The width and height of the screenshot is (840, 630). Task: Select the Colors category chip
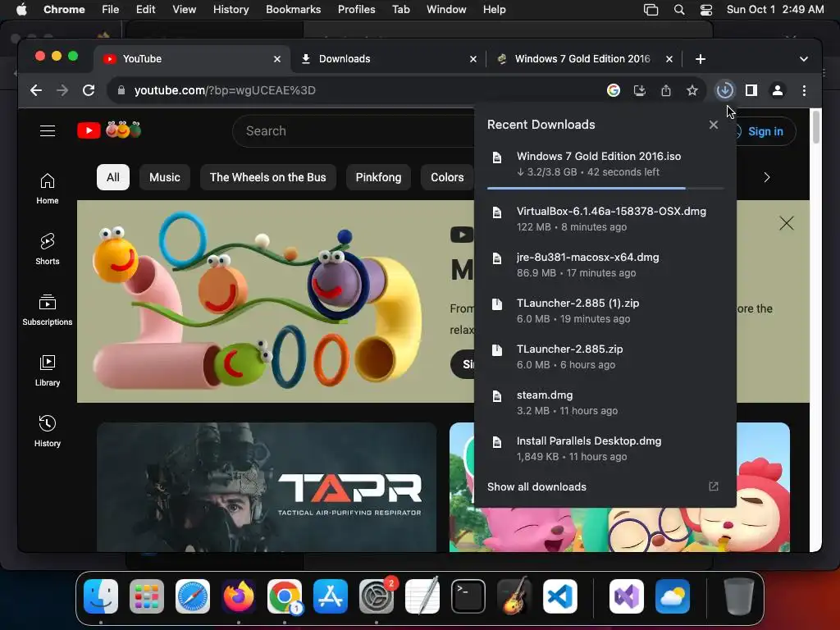coord(447,177)
